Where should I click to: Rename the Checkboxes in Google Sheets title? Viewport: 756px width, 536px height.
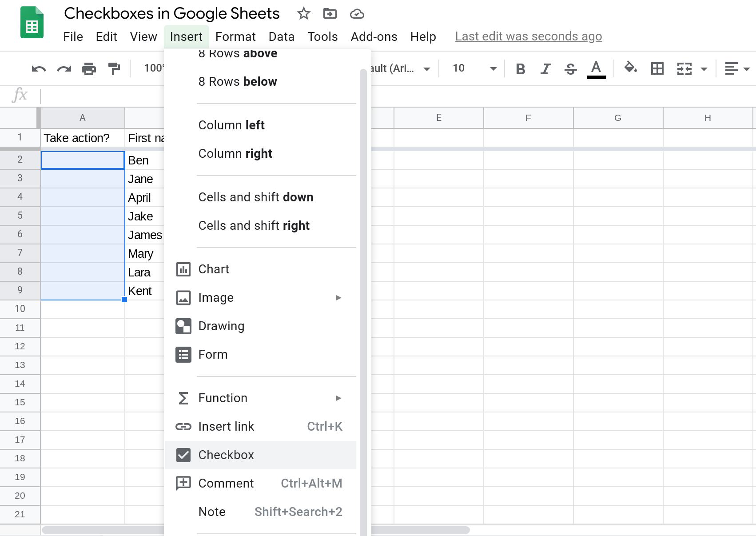coord(172,14)
